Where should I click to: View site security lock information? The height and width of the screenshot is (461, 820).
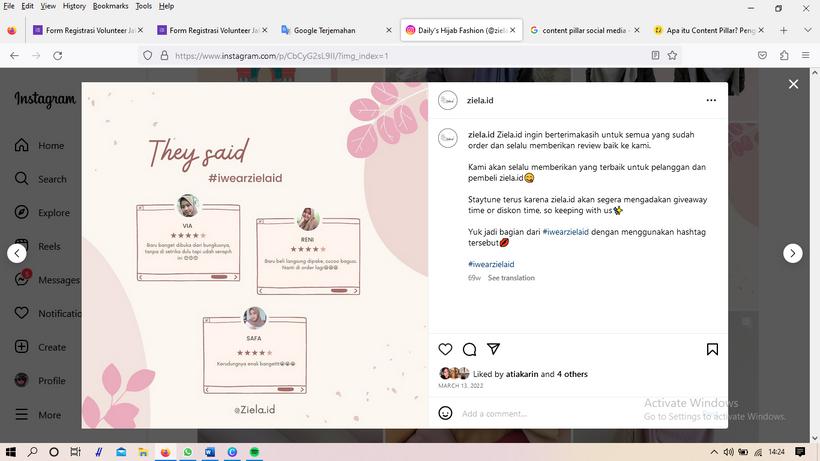pos(164,55)
